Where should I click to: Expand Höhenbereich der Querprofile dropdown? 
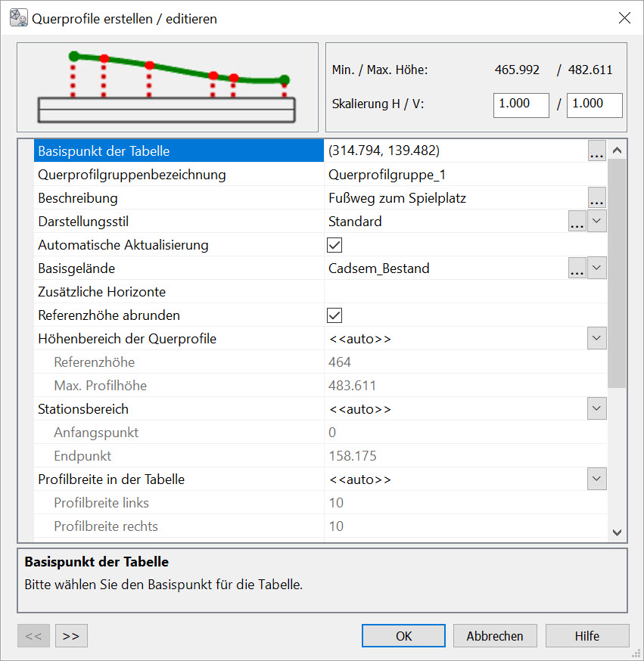pos(597,339)
